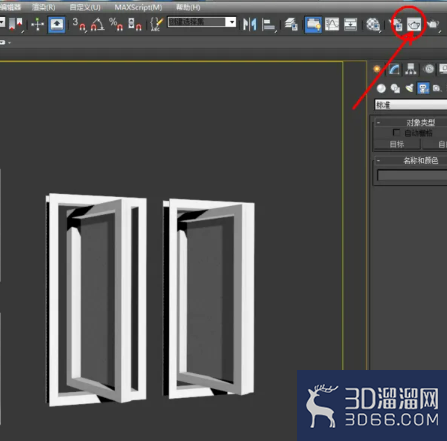
Task: Switch to the Modify panel tab
Action: (394, 69)
